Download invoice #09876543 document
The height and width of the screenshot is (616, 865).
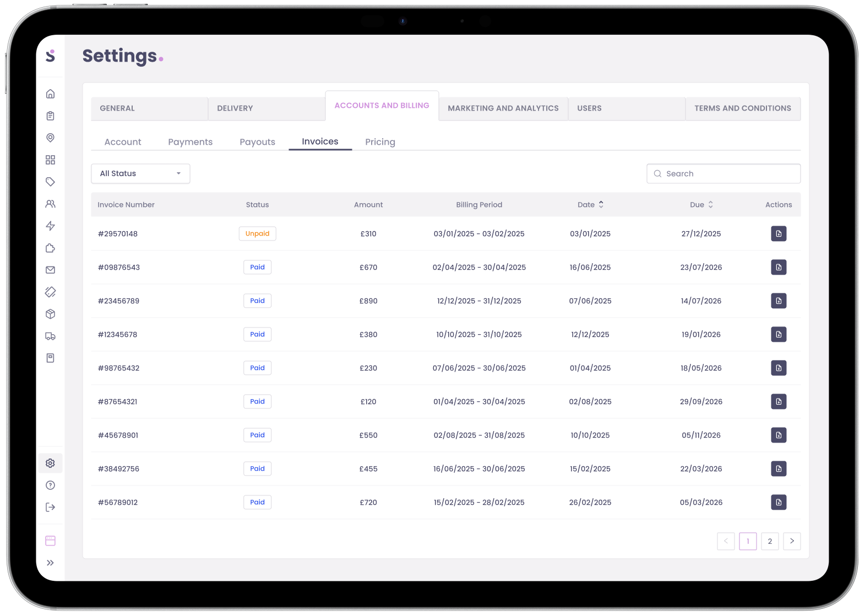click(779, 267)
